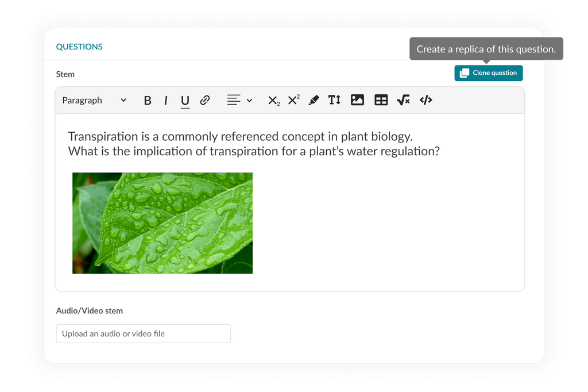Insert a table into the question stem
The width and height of the screenshot is (588, 392).
coord(381,100)
